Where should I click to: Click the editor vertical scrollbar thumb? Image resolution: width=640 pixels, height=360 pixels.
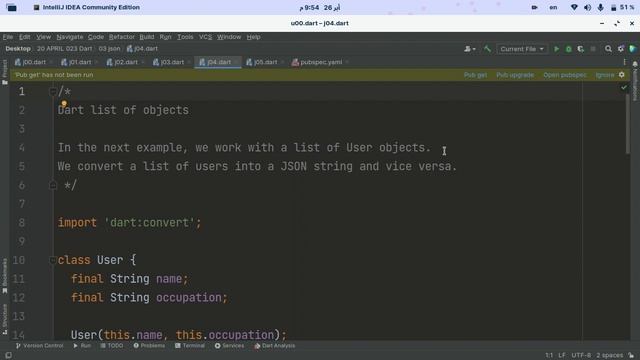tap(627, 124)
